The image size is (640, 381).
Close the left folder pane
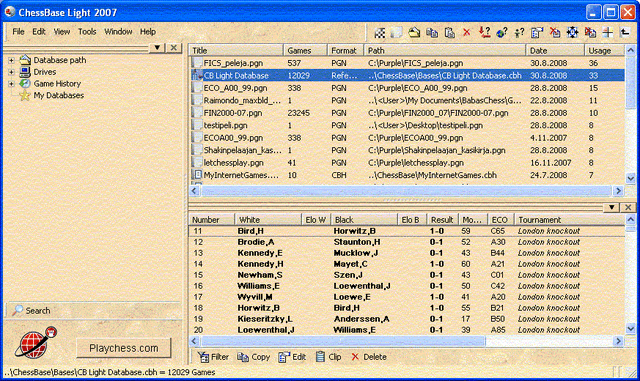tap(174, 48)
